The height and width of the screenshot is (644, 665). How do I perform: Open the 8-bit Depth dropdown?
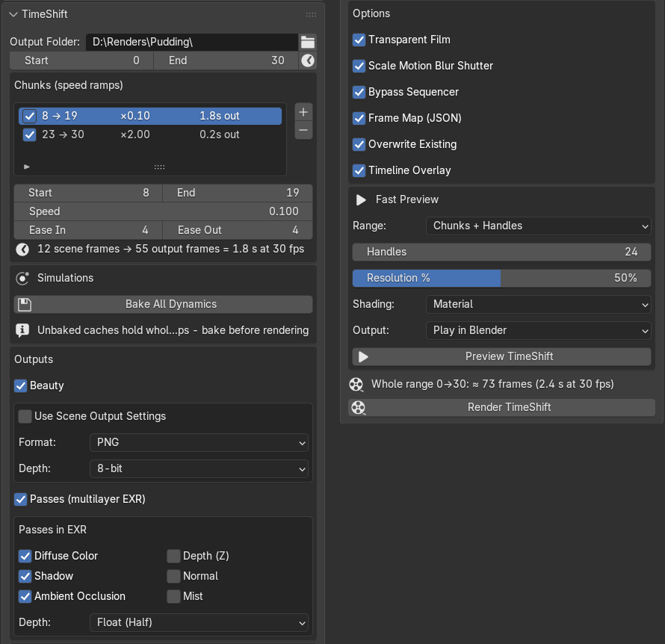pyautogui.click(x=199, y=469)
